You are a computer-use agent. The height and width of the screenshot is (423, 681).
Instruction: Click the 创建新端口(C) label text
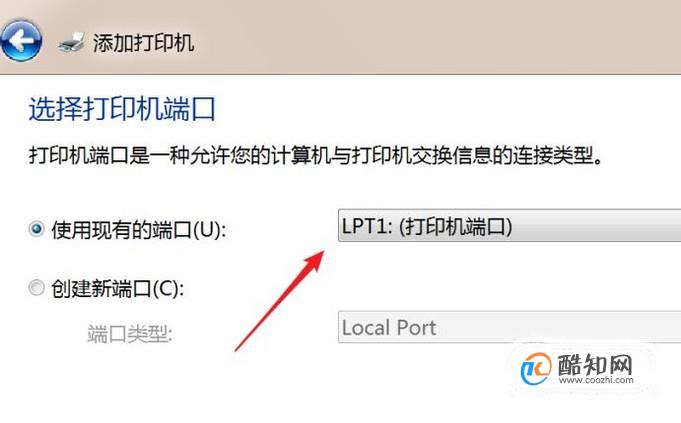pos(117,288)
